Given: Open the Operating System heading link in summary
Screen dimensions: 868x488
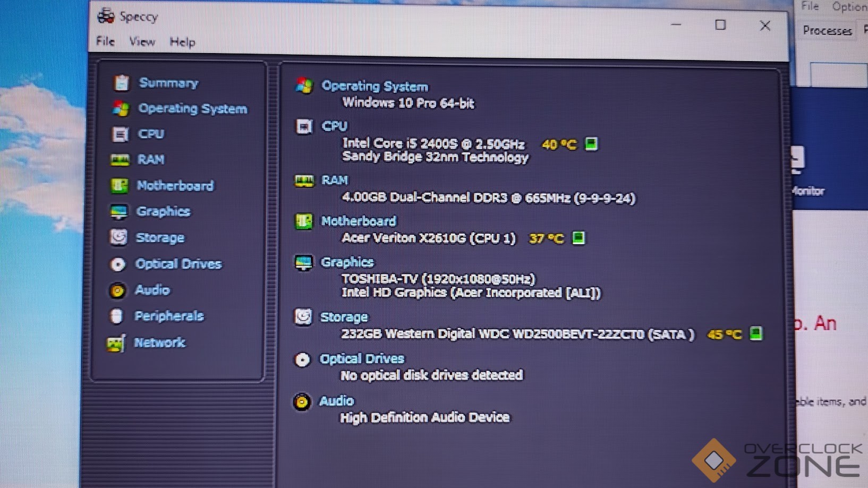Looking at the screenshot, I should coord(375,86).
